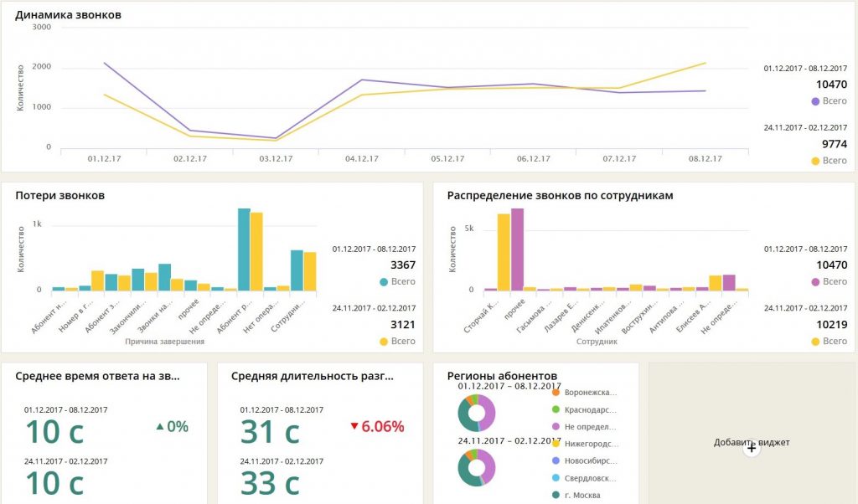Image resolution: width=858 pixels, height=504 pixels.
Task: Click total 3367 in Потери звонков
Action: coord(403,265)
